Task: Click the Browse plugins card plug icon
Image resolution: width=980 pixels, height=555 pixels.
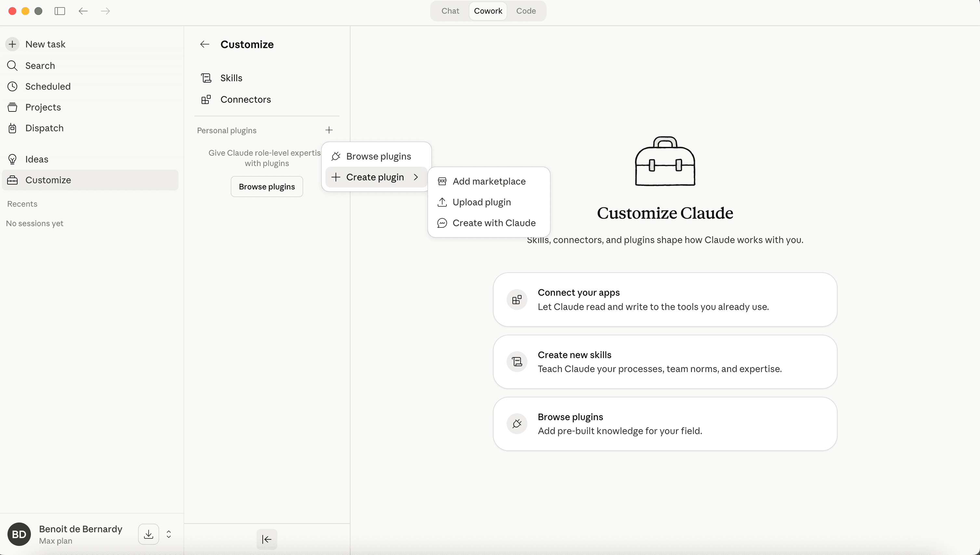Action: (517, 424)
